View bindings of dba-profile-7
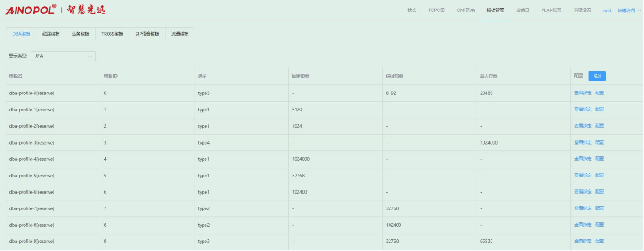Viewport: 644px width, 251px height. (583, 208)
